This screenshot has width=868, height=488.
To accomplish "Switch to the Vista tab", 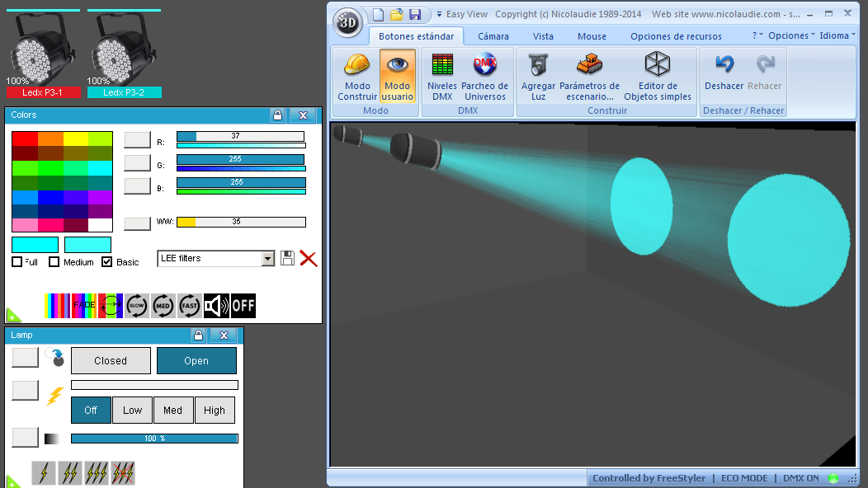I will 543,36.
